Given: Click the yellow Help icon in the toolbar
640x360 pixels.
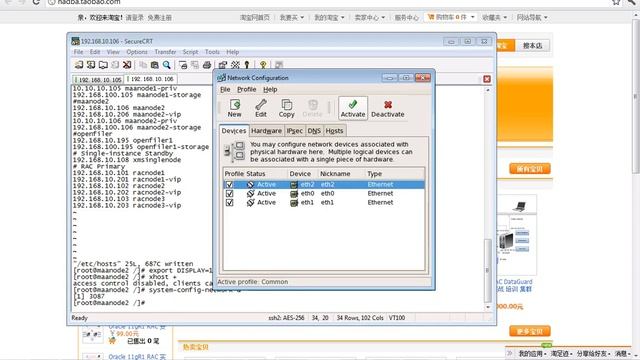Looking at the screenshot, I should pyautogui.click(x=263, y=64).
